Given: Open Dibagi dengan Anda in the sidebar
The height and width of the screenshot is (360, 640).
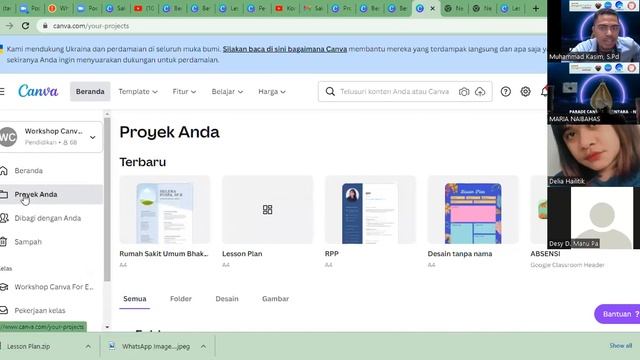Looking at the screenshot, I should click(48, 218).
